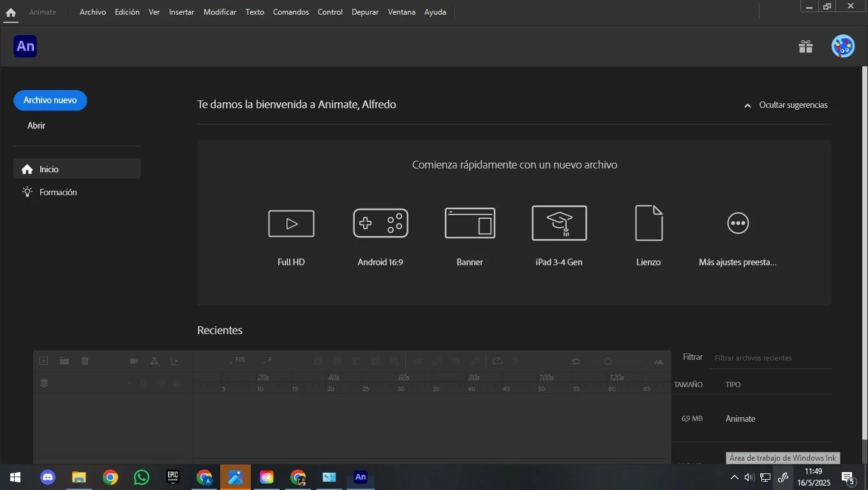Click the delete layer trash icon
Viewport: 868px width, 490px height.
tap(85, 361)
